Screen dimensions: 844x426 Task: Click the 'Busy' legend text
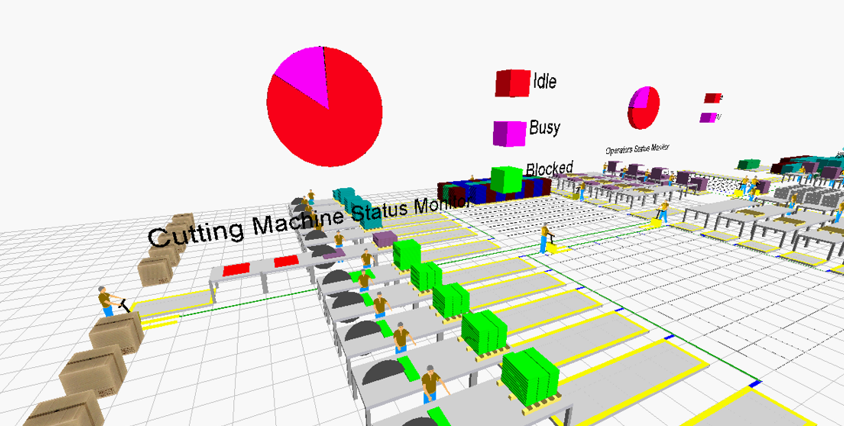point(545,128)
